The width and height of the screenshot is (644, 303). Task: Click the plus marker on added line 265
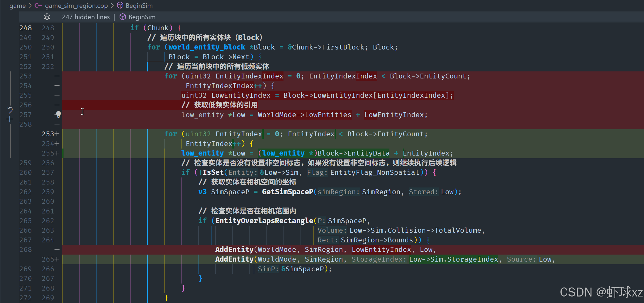pyautogui.click(x=57, y=259)
